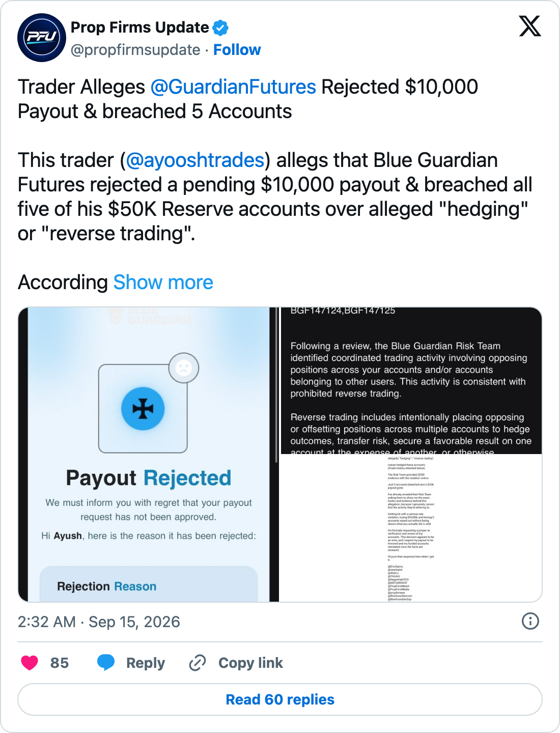Click the blue reply bubble icon
Image resolution: width=560 pixels, height=733 pixels.
click(106, 663)
